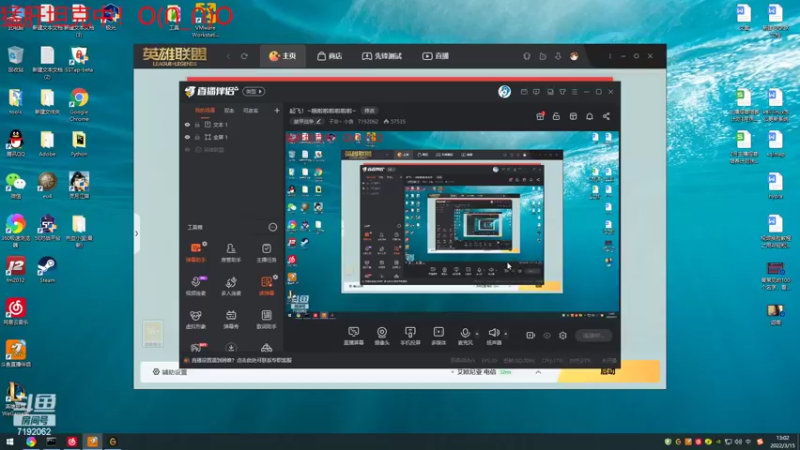
Task: Edit the stream title with 修改 button
Action: click(369, 111)
